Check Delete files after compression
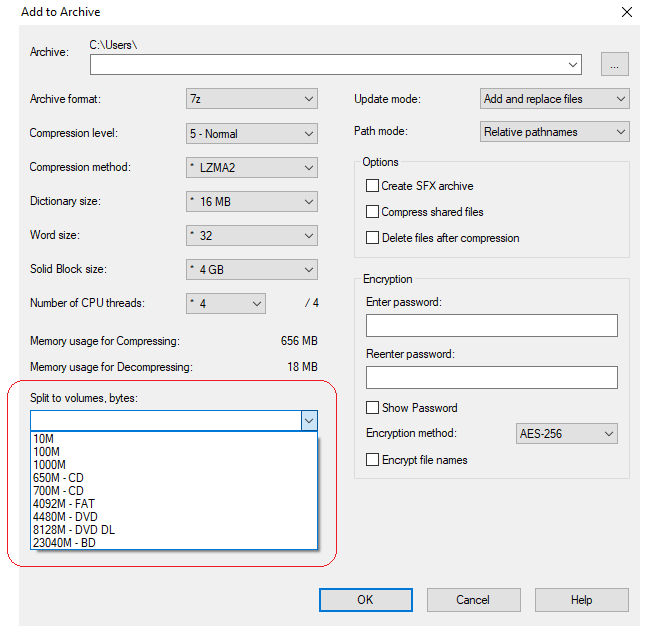This screenshot has height=632, width=650. tap(373, 238)
